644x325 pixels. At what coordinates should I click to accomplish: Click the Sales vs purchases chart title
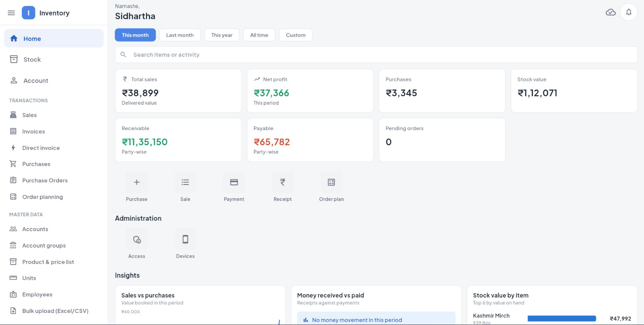pyautogui.click(x=148, y=295)
